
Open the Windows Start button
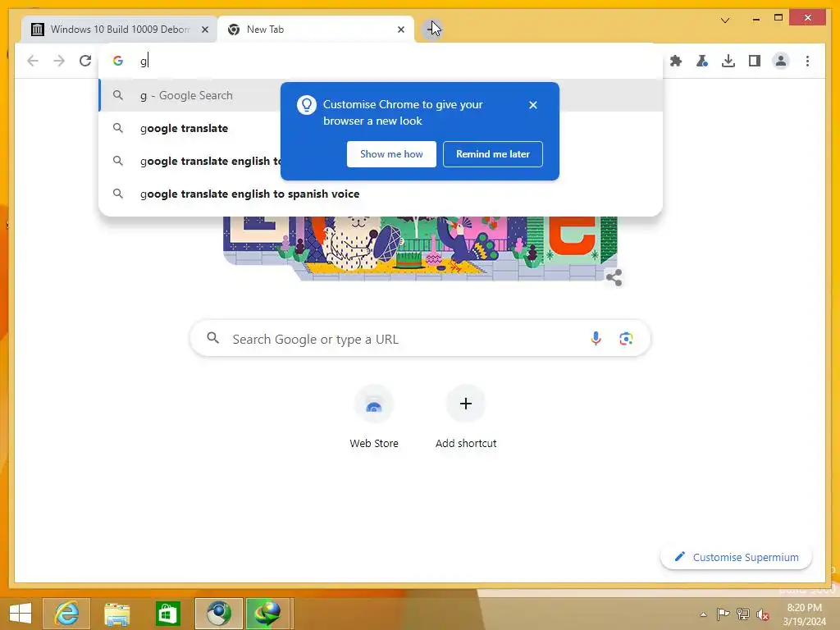(21, 614)
